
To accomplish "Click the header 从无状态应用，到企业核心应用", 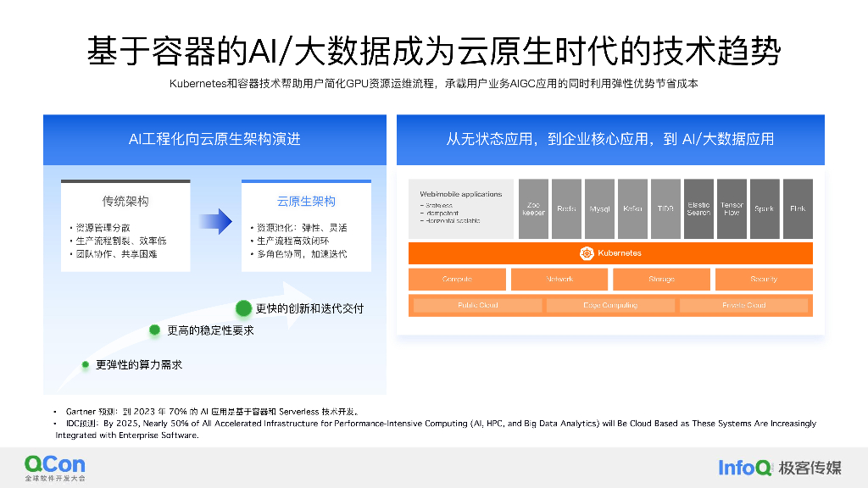I will pyautogui.click(x=610, y=139).
